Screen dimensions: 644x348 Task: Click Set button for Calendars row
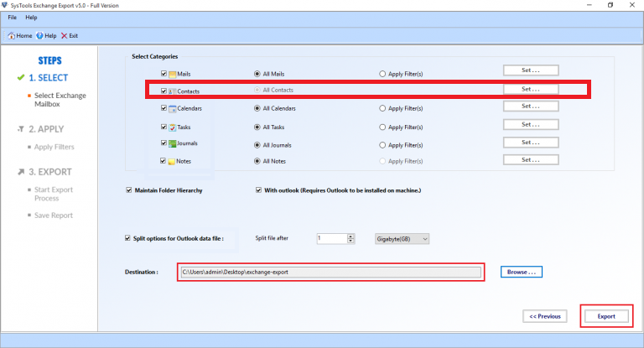[531, 106]
